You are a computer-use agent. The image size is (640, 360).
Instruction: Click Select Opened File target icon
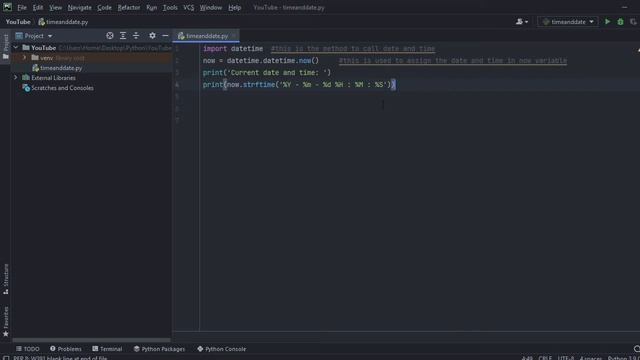(110, 36)
